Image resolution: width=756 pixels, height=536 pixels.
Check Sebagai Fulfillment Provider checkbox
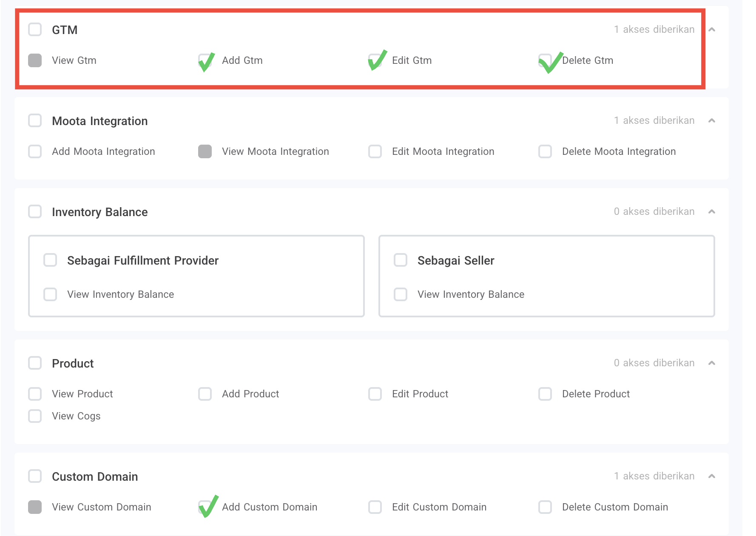50,260
